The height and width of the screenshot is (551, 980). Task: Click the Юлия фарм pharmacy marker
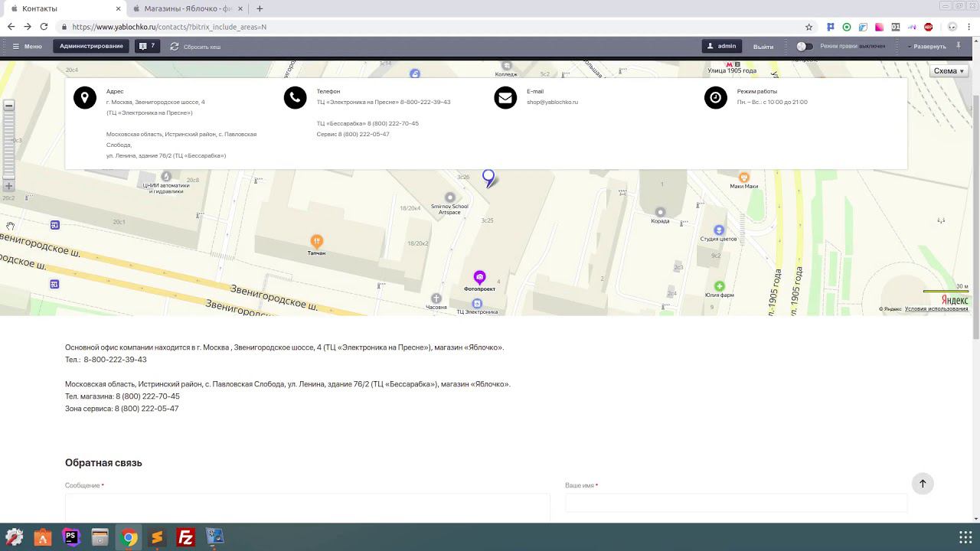tap(719, 286)
